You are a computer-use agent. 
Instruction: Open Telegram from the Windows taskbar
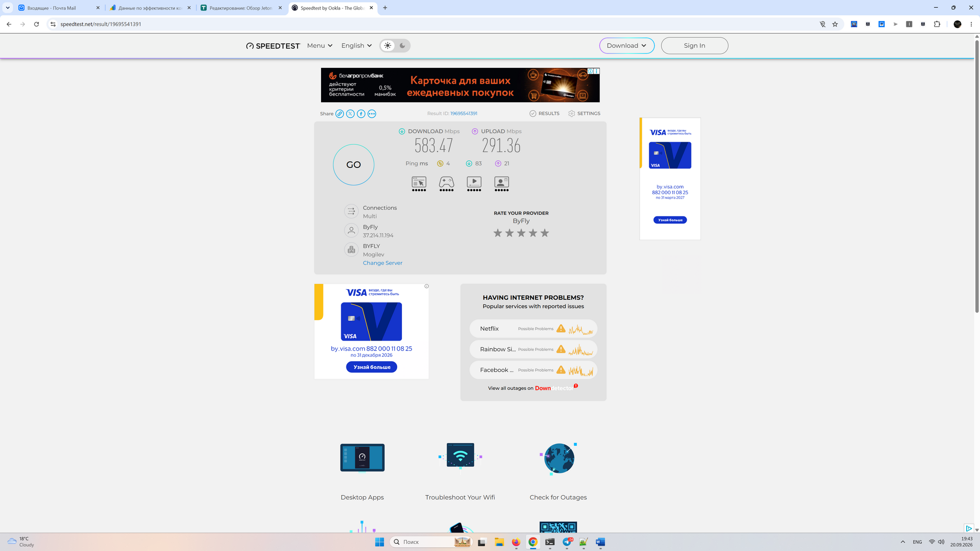pyautogui.click(x=567, y=542)
